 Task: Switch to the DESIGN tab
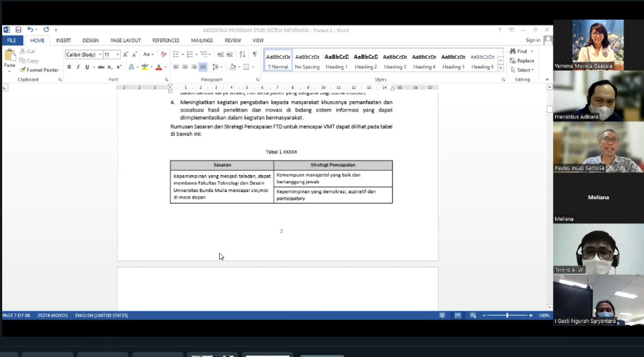(x=90, y=41)
